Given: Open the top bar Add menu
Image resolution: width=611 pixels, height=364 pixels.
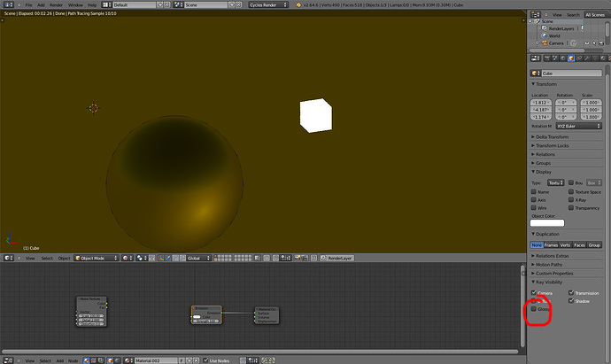Looking at the screenshot, I should [41, 5].
